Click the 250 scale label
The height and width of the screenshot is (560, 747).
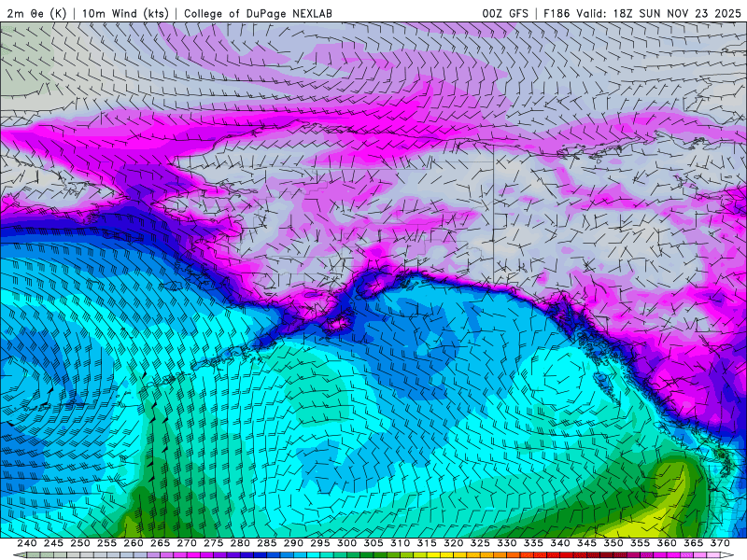(80, 543)
